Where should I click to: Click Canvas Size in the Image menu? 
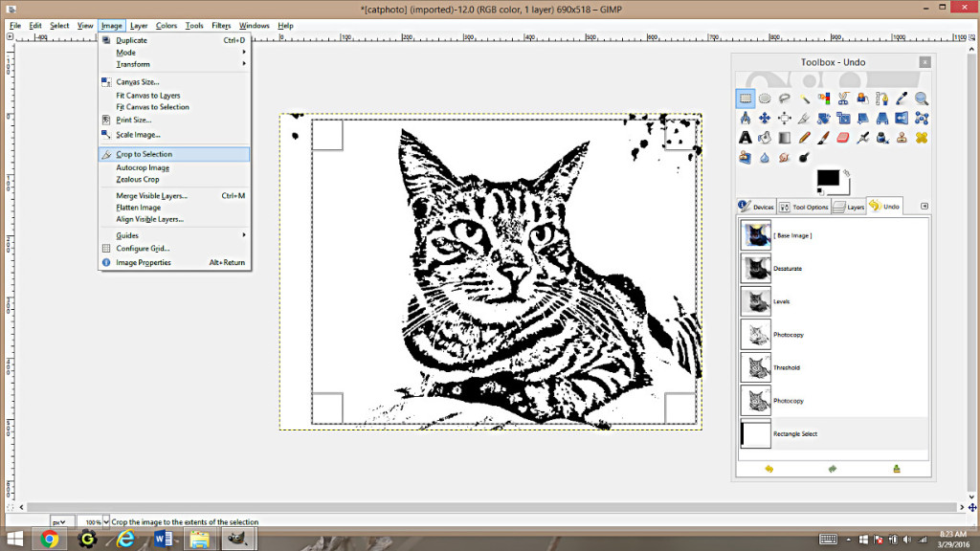click(139, 82)
